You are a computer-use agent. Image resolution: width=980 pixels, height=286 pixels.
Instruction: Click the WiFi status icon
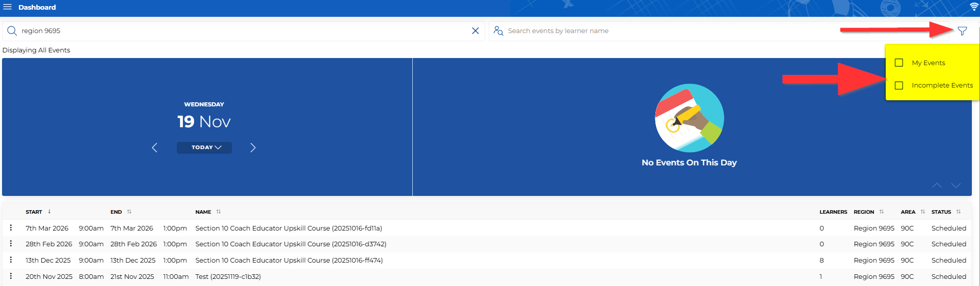point(973,7)
